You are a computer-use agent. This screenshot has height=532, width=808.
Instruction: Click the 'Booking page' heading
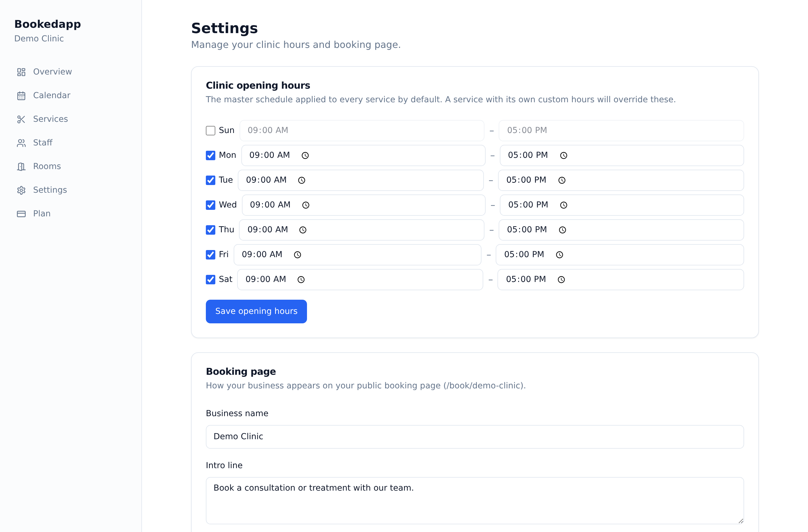241,372
